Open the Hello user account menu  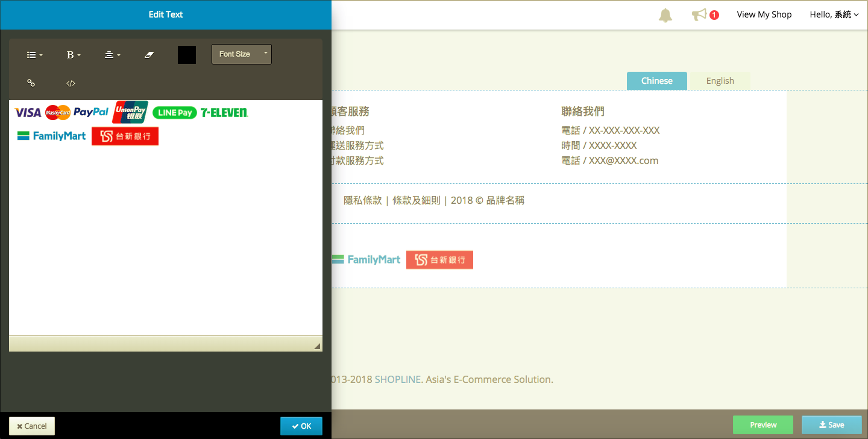(834, 14)
